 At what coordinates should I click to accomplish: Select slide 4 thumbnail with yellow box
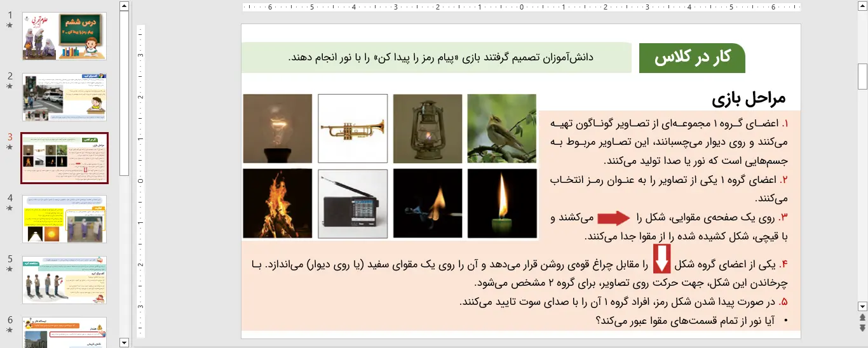(x=64, y=219)
